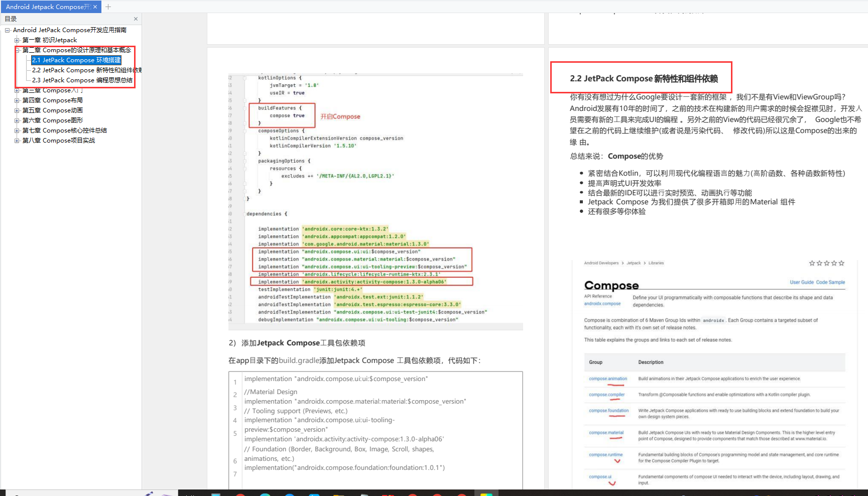Expand 第一章 初识Jetpack chapter node
The image size is (868, 496).
pyautogui.click(x=17, y=40)
